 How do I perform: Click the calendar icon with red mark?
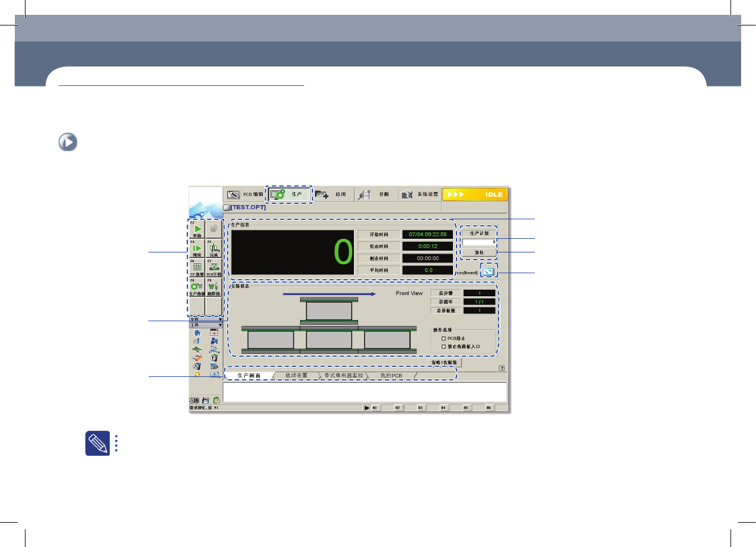pyautogui.click(x=214, y=332)
